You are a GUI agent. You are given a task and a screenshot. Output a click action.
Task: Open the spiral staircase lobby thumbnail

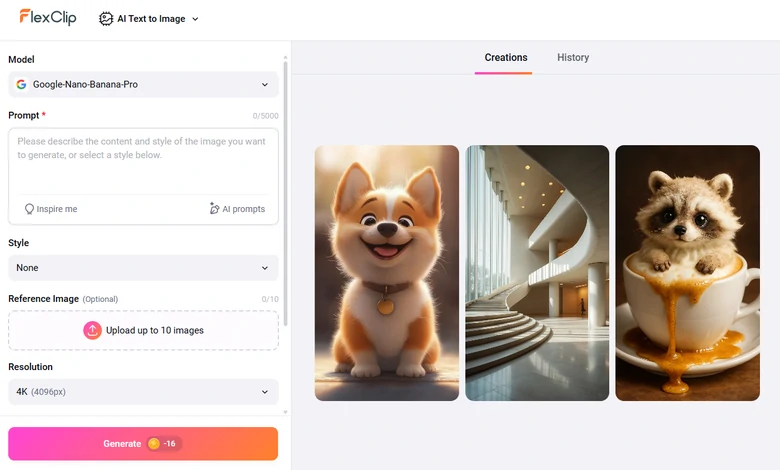coord(537,273)
